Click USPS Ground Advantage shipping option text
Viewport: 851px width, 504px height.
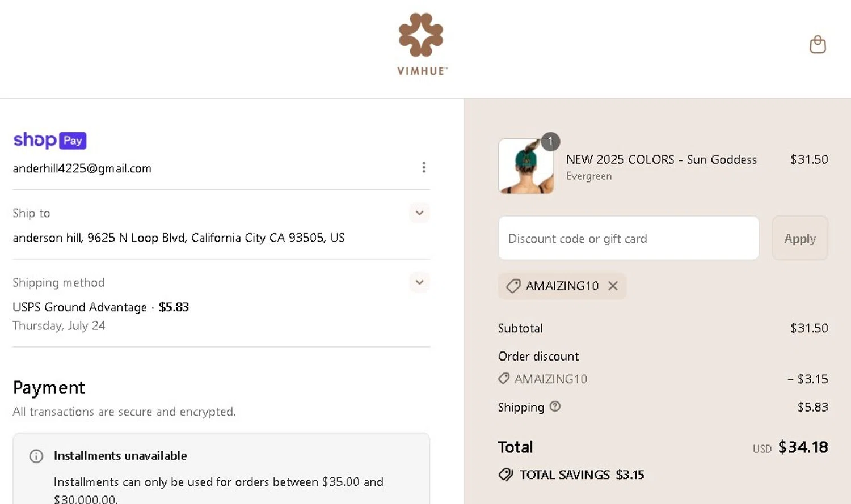80,307
